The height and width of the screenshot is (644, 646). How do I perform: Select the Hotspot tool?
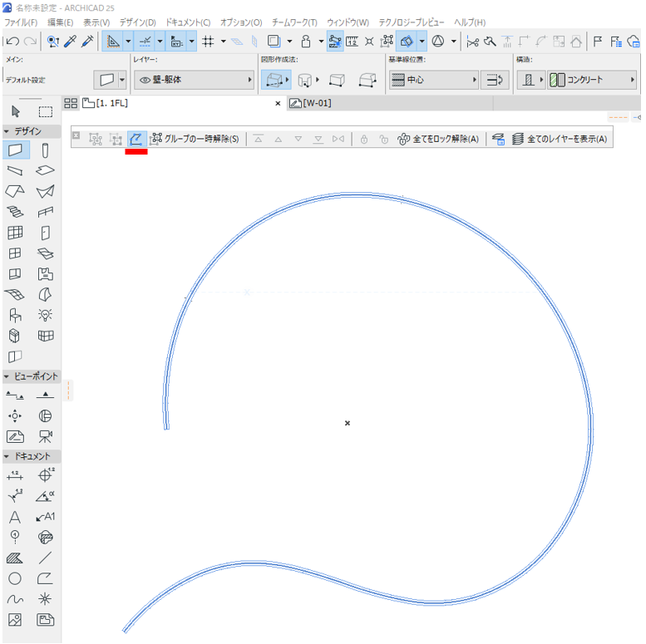coord(46,599)
